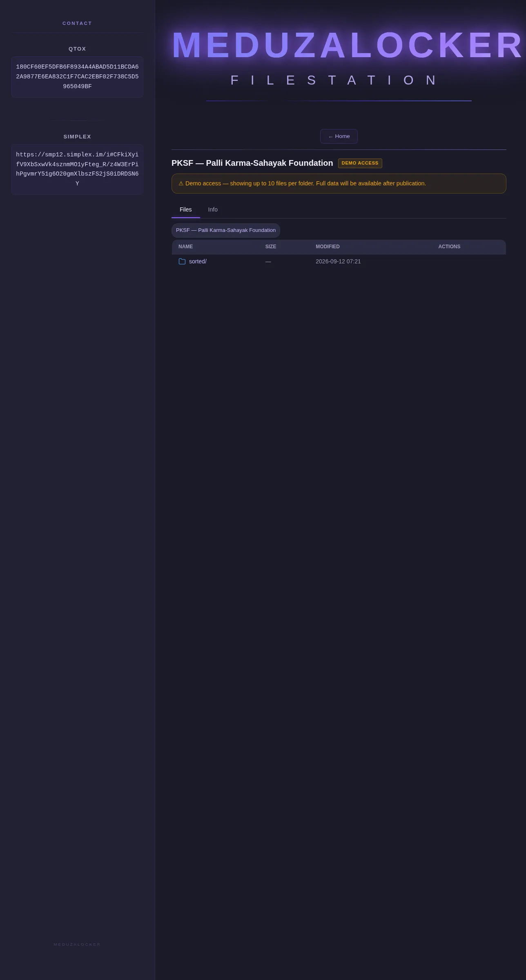The width and height of the screenshot is (526, 980).
Task: Sort by the SIZE column header
Action: click(x=271, y=247)
